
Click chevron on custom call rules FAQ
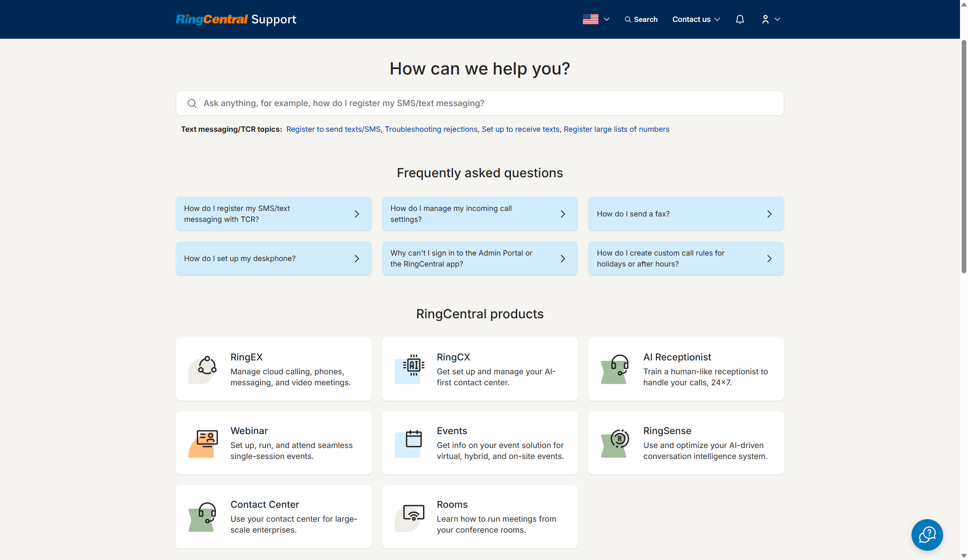tap(770, 259)
